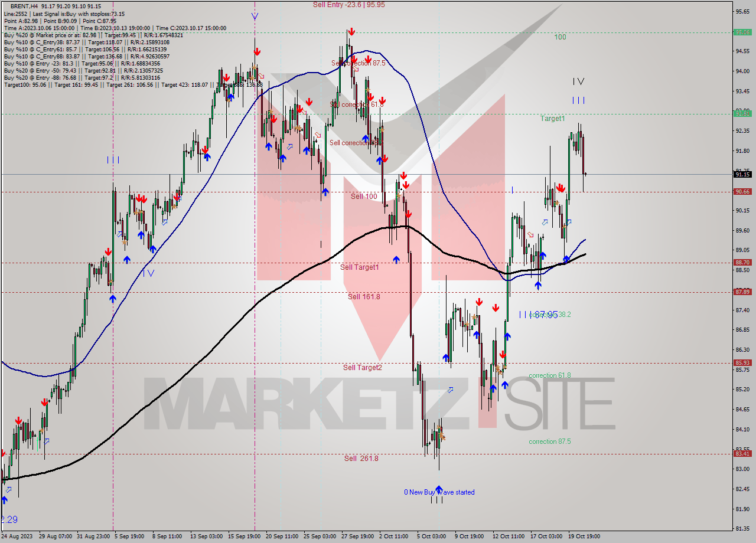Click the '87.95' wave III price label
Screen dimensions: 756x543
[546, 315]
